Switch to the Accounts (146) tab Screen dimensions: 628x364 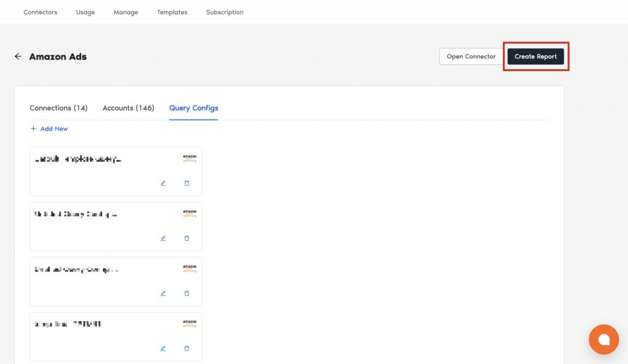click(x=128, y=108)
